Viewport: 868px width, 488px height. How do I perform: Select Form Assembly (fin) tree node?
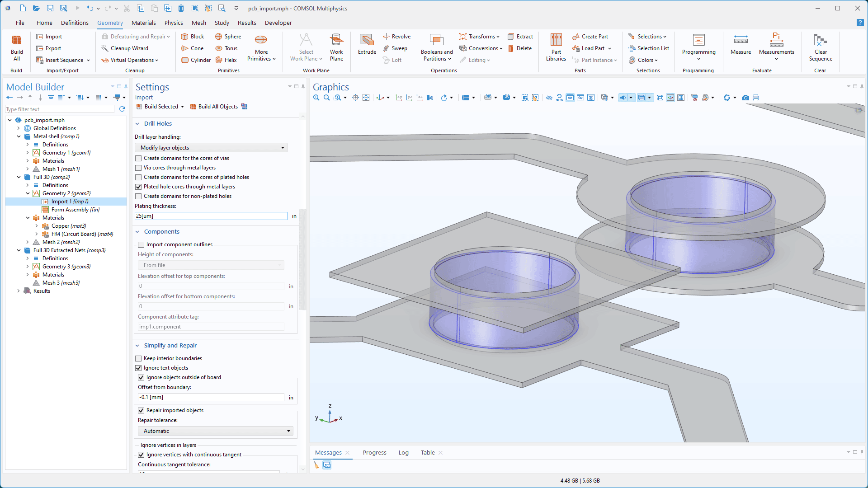pos(70,210)
